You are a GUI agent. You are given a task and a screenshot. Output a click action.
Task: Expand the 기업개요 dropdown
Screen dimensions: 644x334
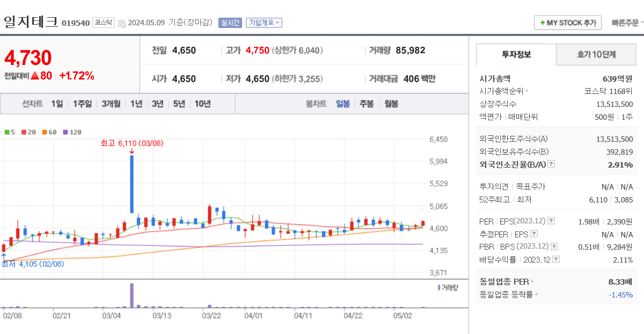(x=264, y=23)
